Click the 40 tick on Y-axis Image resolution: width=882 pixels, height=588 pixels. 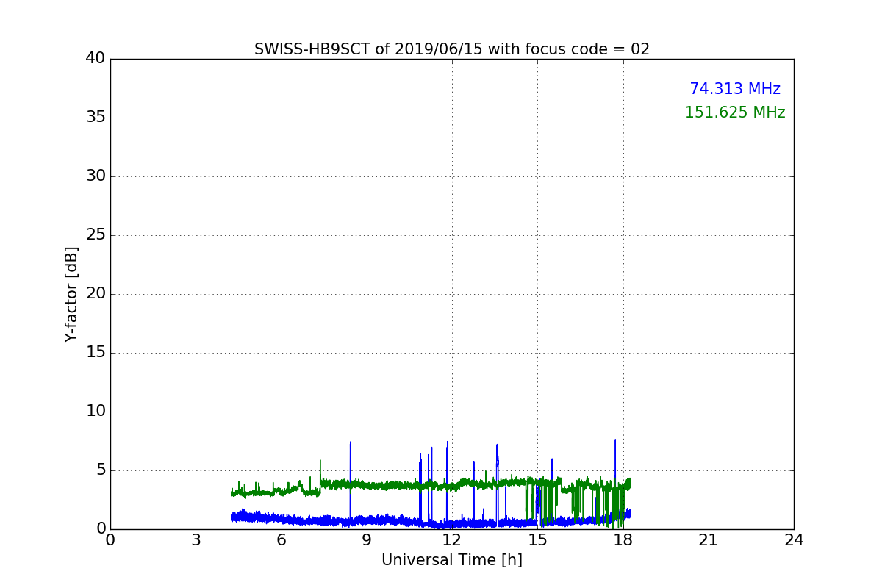click(95, 59)
